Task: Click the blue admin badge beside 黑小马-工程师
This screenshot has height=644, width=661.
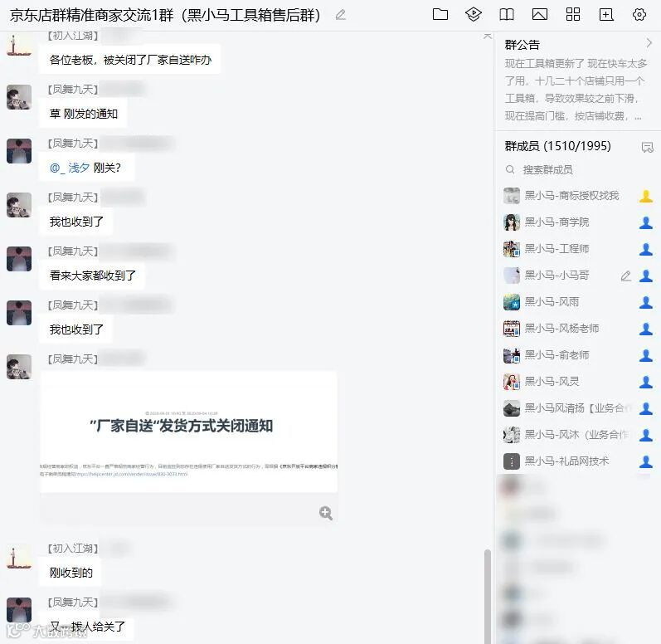Action: point(646,249)
